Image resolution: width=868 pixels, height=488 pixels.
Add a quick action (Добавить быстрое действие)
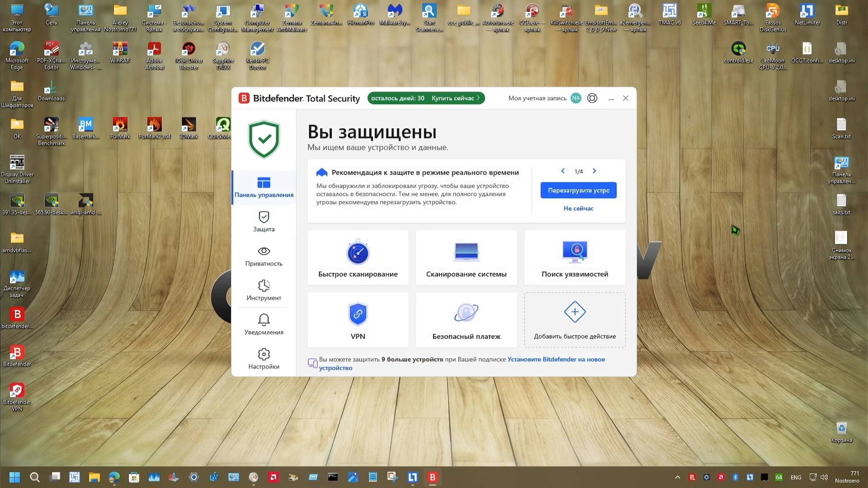(575, 320)
